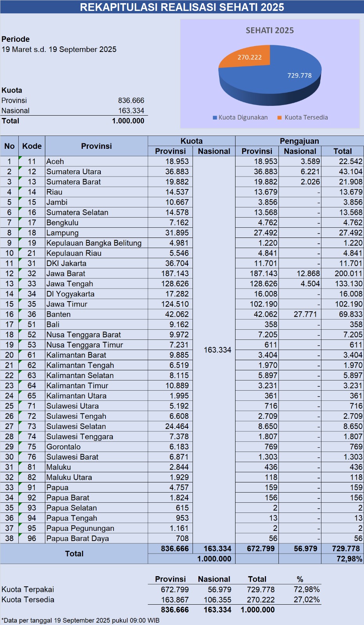Click the green triangle indicator in Papua Barat Daya's Kode cell
Screen dimensions: 364x625
(x=20, y=535)
